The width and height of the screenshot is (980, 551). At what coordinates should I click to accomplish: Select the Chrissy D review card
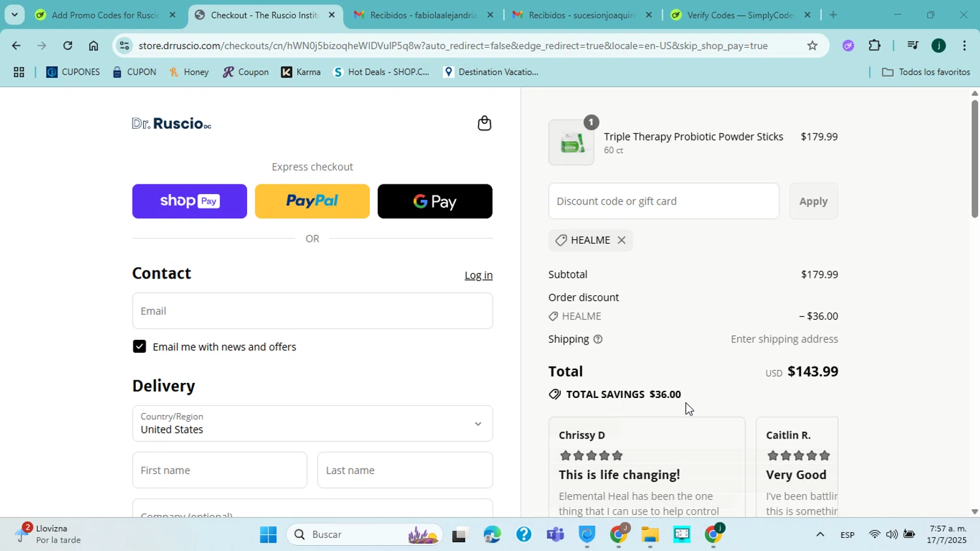(647, 467)
